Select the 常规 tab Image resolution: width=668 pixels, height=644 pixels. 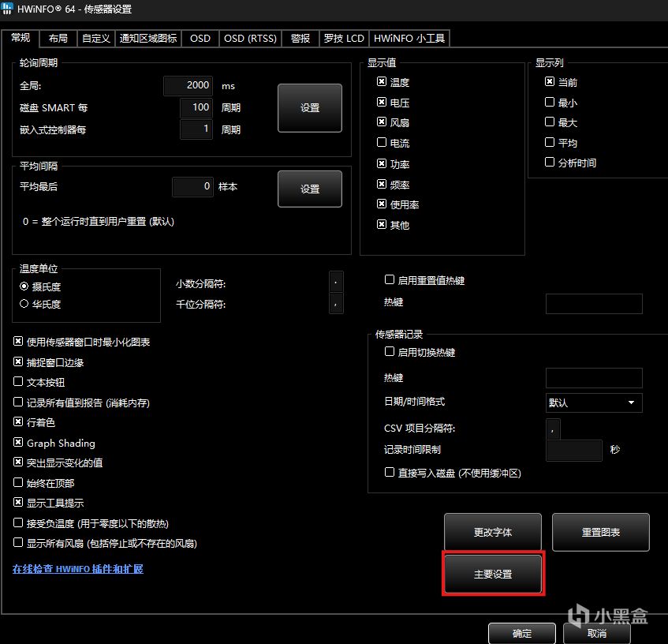[x=21, y=38]
